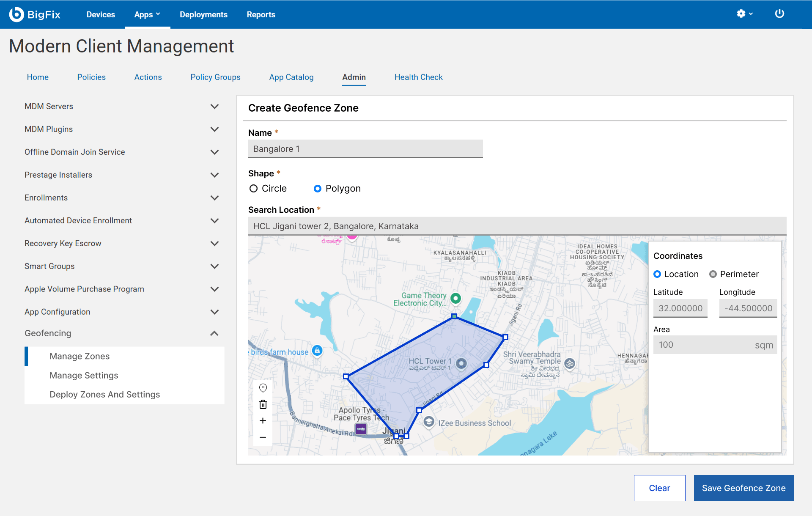Click the Longitude field

[x=748, y=308]
